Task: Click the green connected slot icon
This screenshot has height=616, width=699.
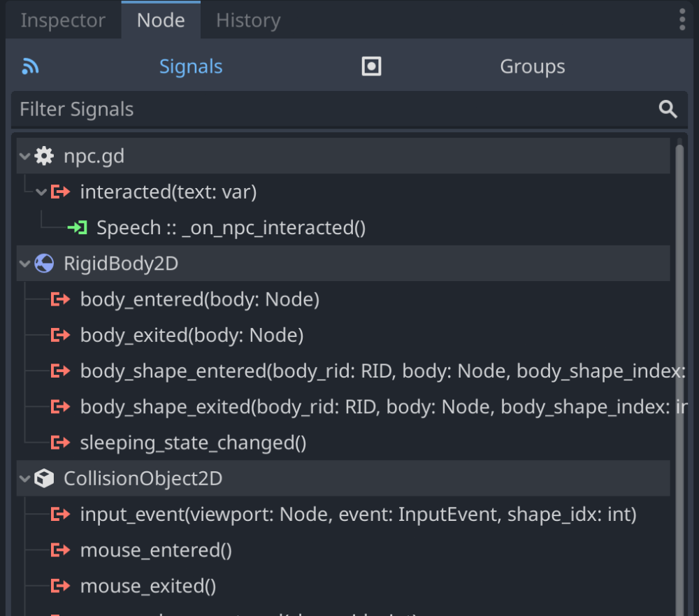Action: click(x=77, y=227)
